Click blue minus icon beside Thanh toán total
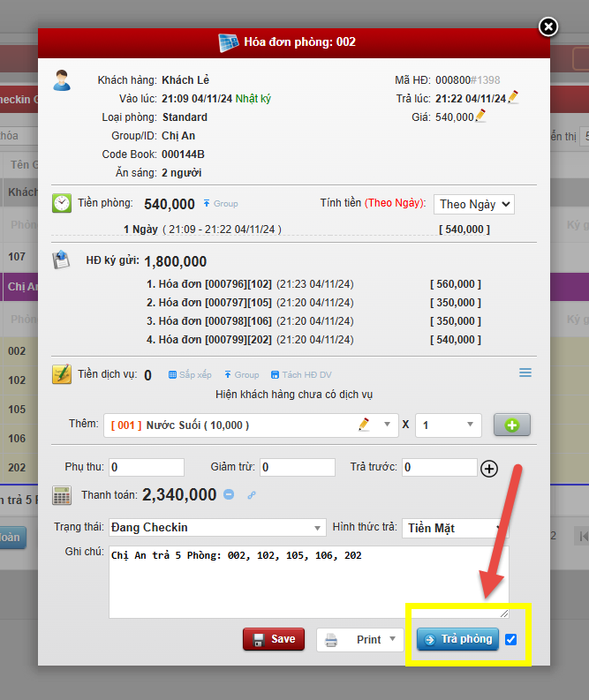This screenshot has height=700, width=589. coord(229,495)
